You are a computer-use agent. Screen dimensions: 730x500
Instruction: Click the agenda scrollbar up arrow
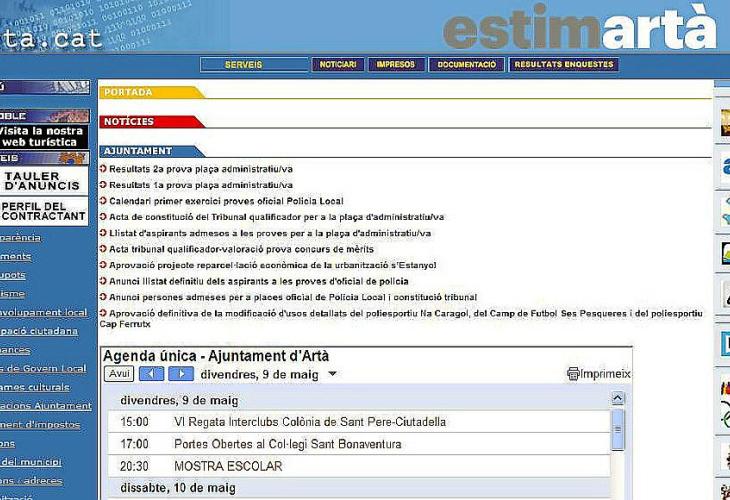[x=618, y=398]
